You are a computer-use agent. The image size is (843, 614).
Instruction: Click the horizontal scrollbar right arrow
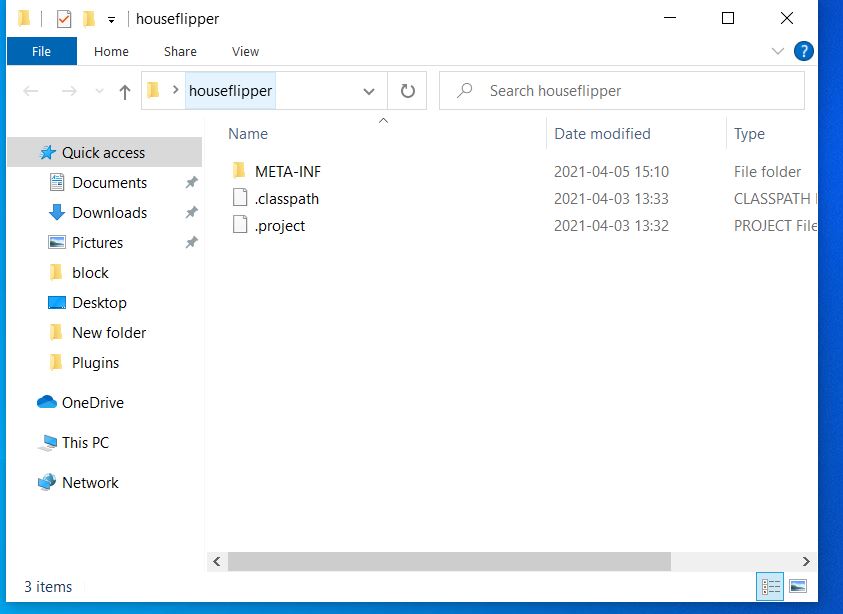click(x=805, y=562)
